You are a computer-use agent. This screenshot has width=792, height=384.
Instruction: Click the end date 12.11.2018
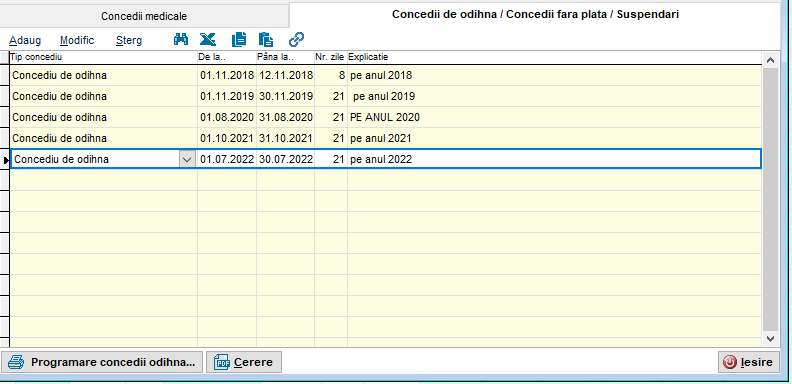[x=286, y=75]
